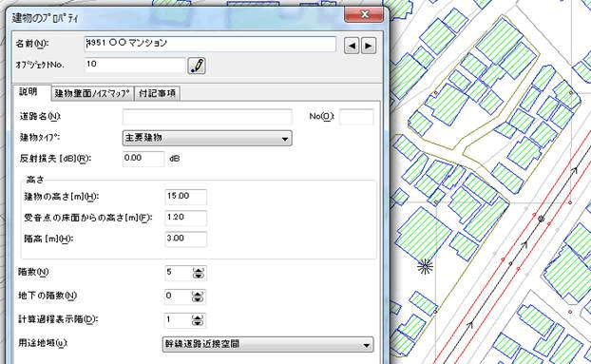Click the 名前 input field
The image size is (591, 364).
click(210, 44)
